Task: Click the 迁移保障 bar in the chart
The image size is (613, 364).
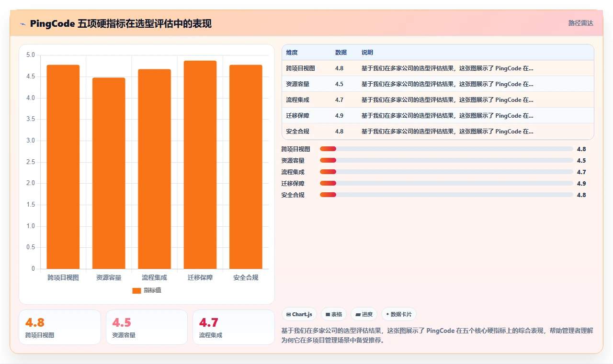Action: tap(200, 165)
